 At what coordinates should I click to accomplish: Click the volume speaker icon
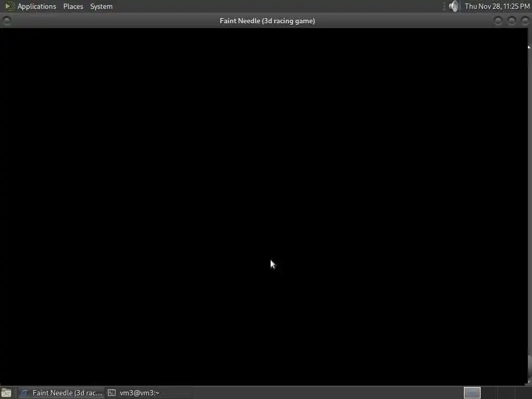pos(454,6)
